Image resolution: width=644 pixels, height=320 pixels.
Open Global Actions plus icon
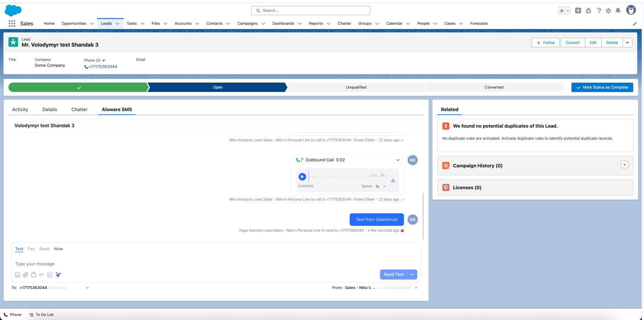(578, 10)
